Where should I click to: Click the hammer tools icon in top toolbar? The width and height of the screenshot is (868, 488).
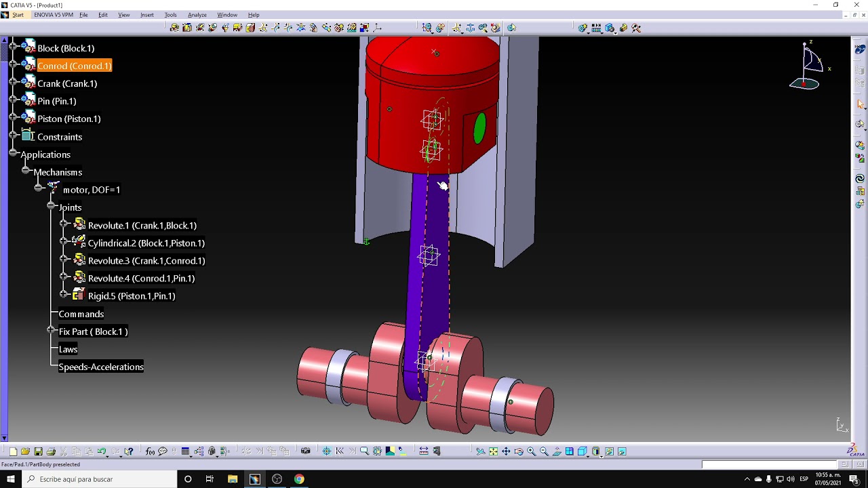click(635, 28)
